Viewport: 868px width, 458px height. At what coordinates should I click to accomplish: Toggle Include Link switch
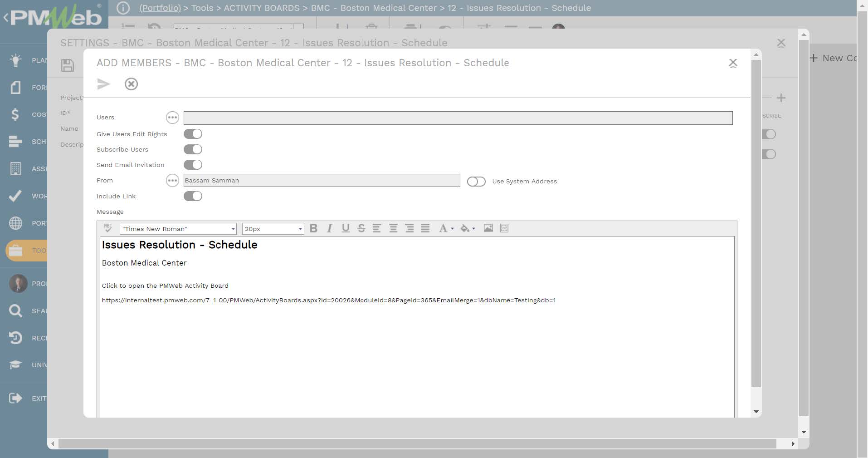(x=193, y=196)
